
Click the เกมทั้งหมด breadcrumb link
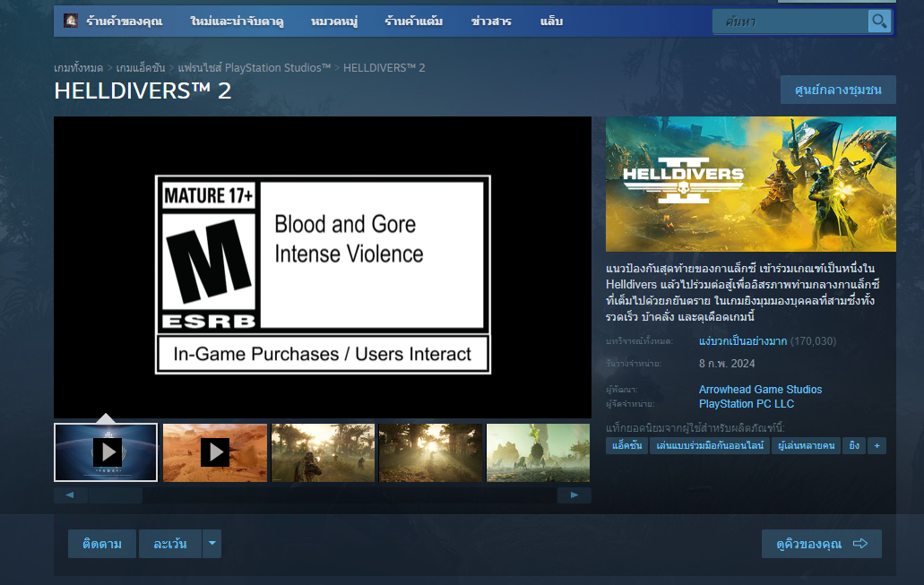click(78, 68)
